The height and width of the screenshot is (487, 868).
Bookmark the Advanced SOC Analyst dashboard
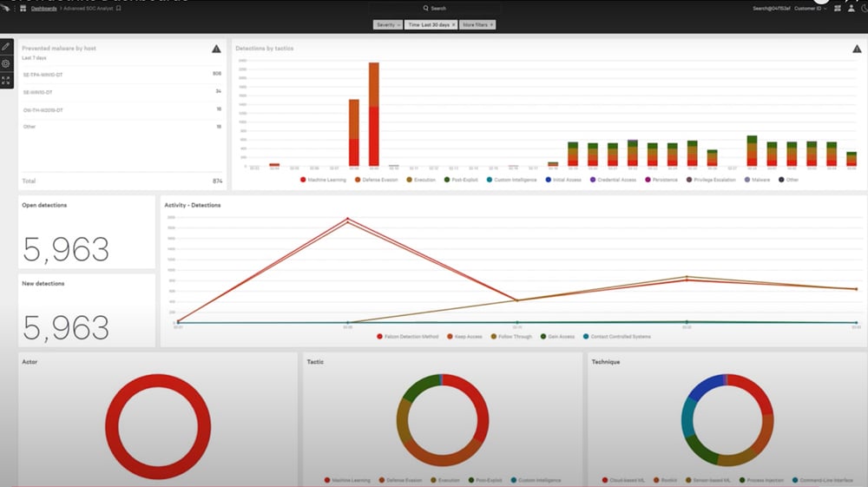click(x=118, y=8)
